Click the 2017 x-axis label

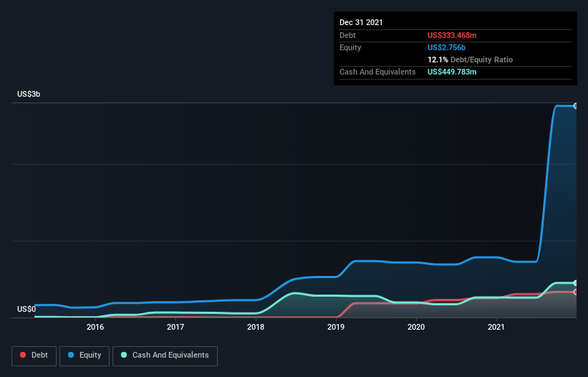tap(175, 327)
